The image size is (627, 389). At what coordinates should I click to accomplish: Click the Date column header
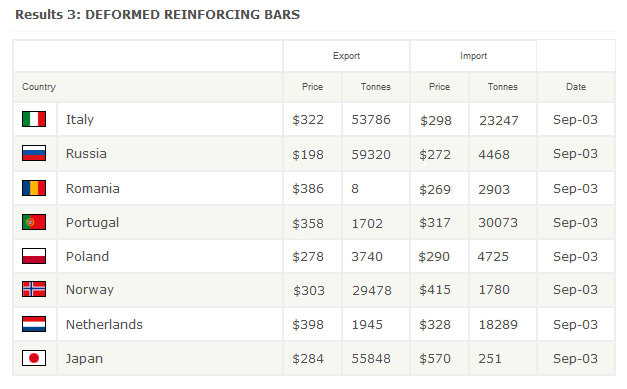coord(576,87)
